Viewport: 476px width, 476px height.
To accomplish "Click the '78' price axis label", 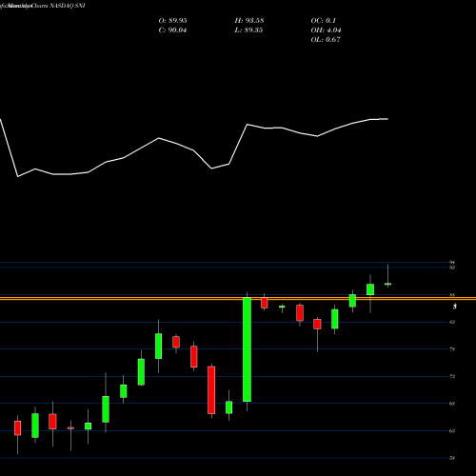I will coord(452,349).
